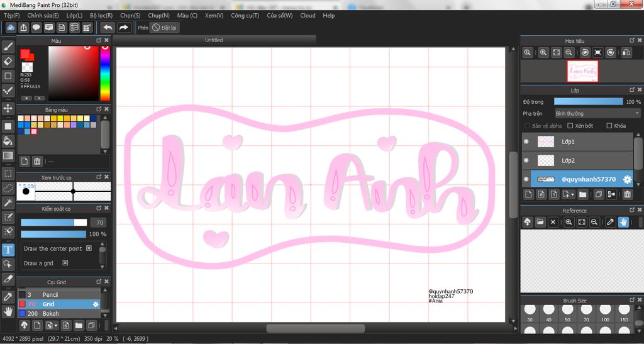Image resolution: width=644 pixels, height=344 pixels.
Task: Choose the Hand pan tool in left toolbar
Action: click(x=8, y=311)
